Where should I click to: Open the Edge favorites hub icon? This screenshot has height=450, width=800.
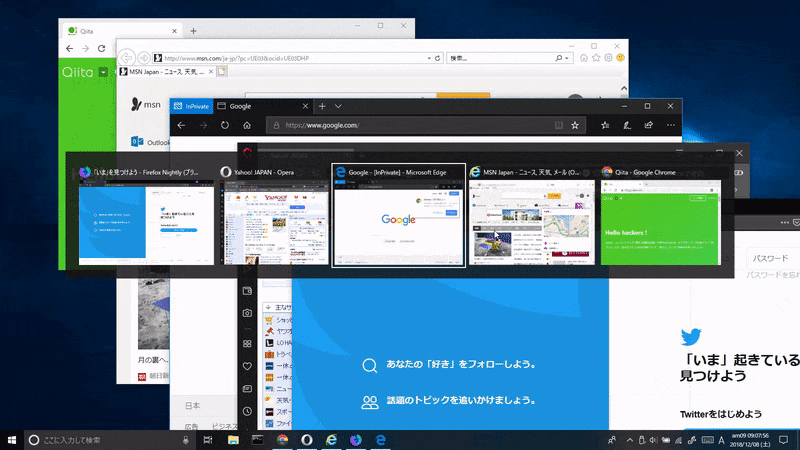coord(605,125)
